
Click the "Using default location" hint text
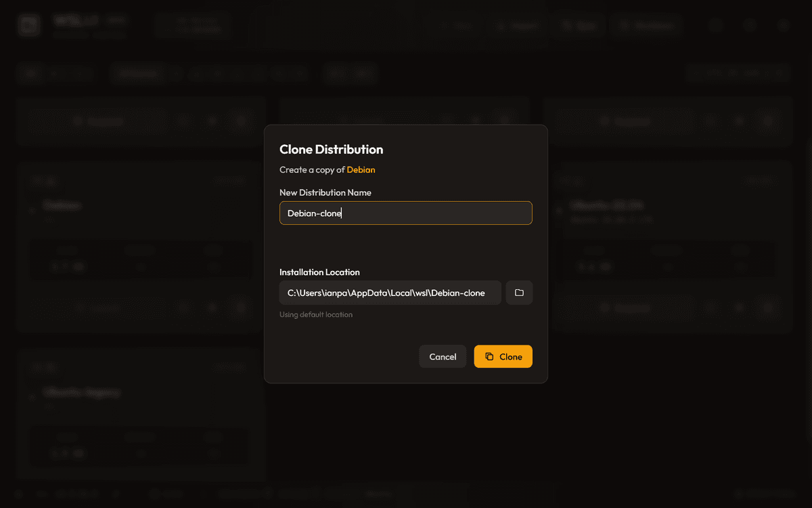tap(315, 314)
